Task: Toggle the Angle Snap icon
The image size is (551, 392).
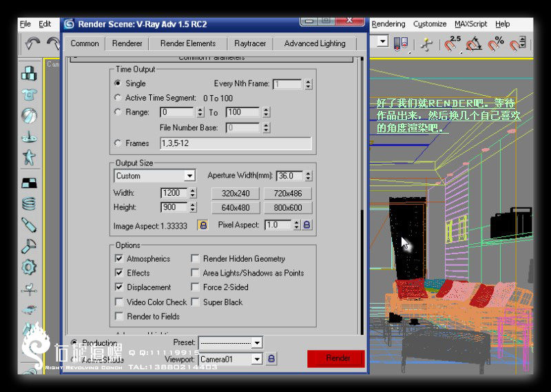Action: 474,44
